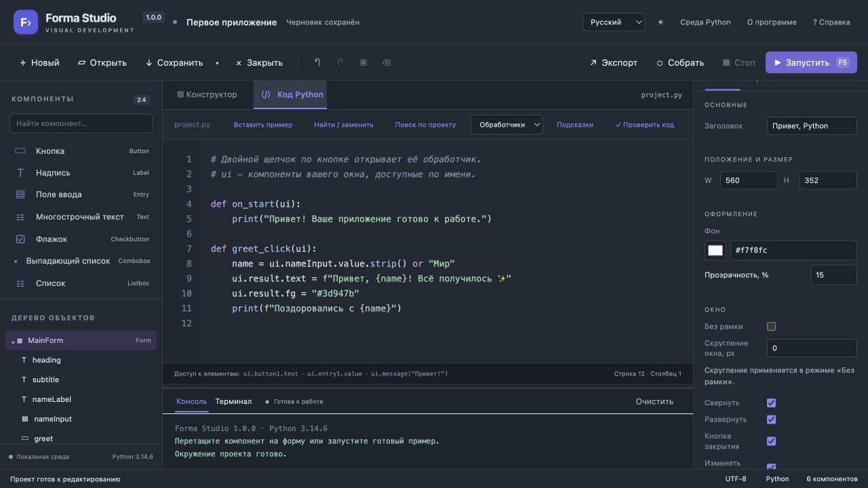Click the Найти компонент search field
This screenshot has height=488, width=868.
pos(81,123)
